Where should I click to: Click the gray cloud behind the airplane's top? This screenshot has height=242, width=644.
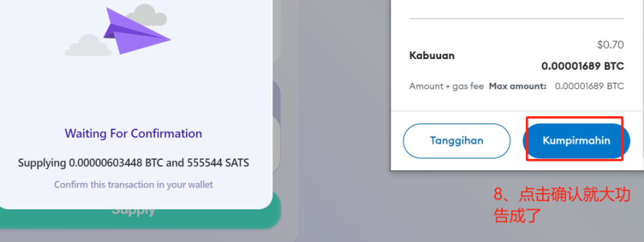click(146, 15)
